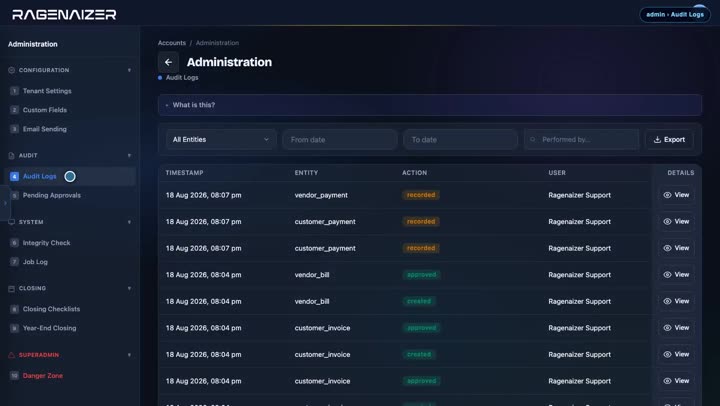
Task: View details of the approved vendor_bill row
Action: click(676, 275)
